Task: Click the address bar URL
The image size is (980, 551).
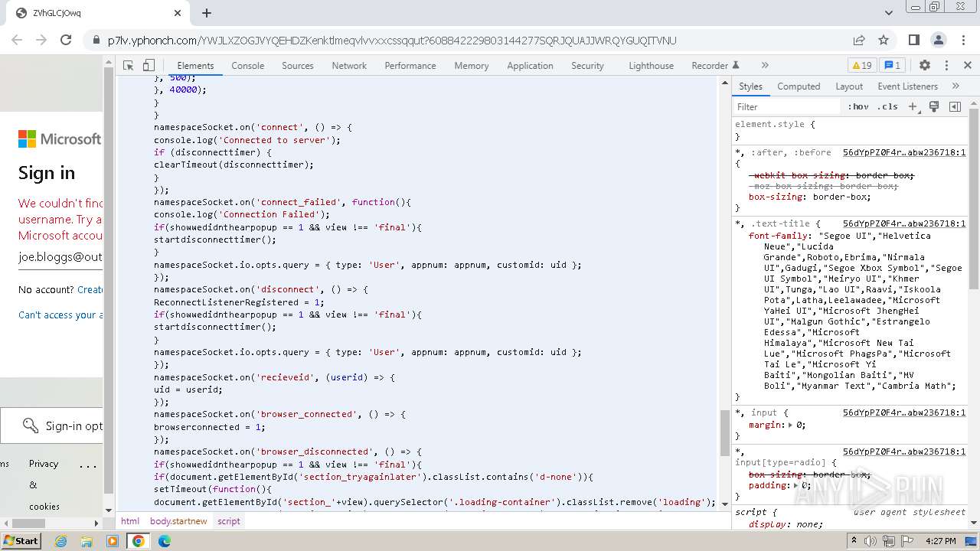Action: [392, 41]
